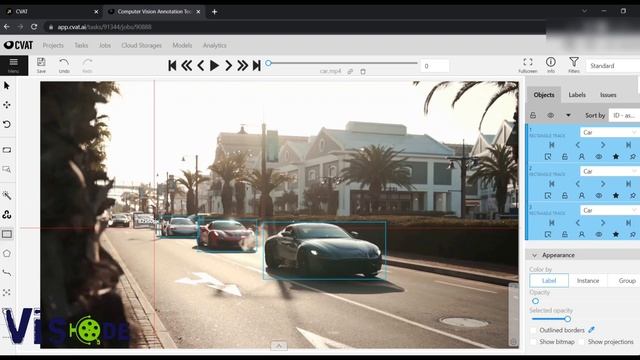Save the annotation job

pyautogui.click(x=41, y=65)
